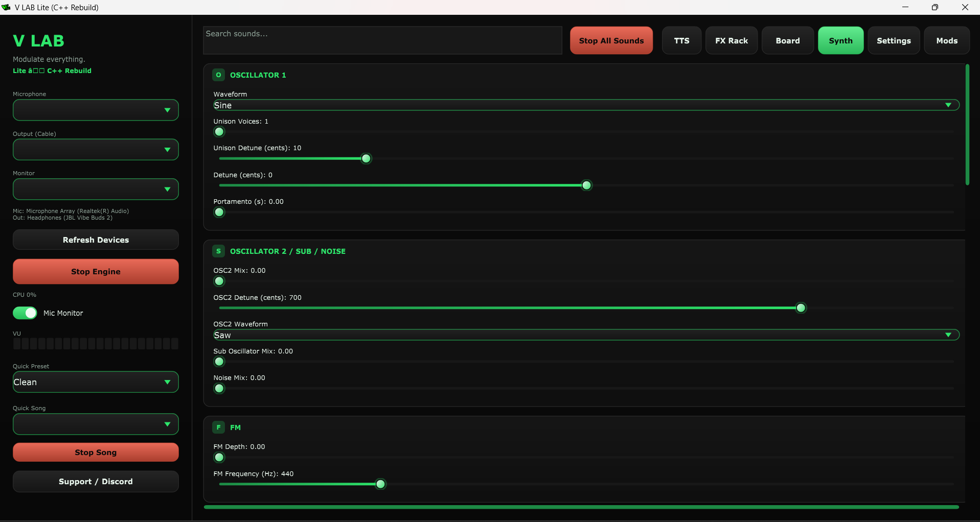Image resolution: width=980 pixels, height=522 pixels.
Task: Open the Mods tab
Action: (947, 40)
